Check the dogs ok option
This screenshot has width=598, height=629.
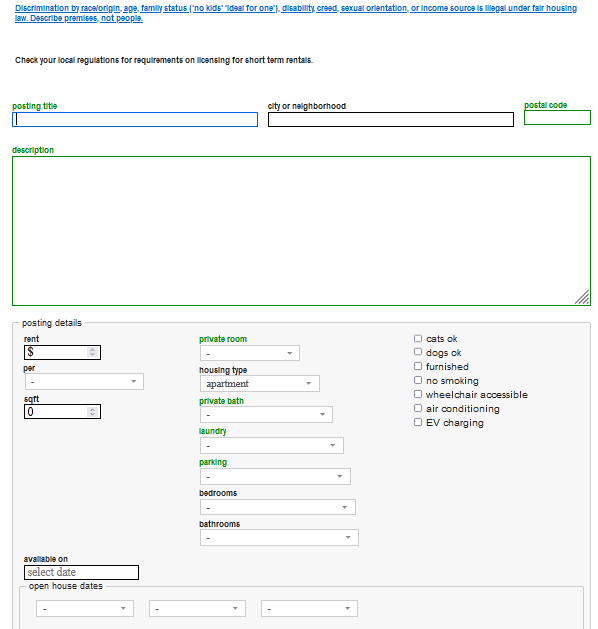tap(418, 352)
